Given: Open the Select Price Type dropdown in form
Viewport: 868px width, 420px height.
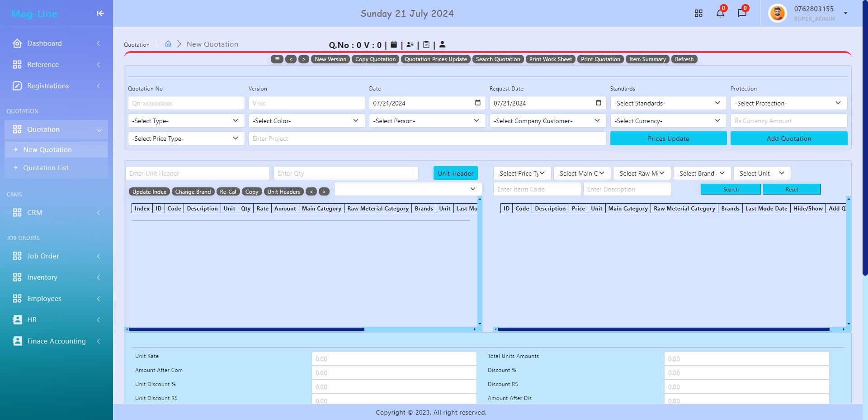Looking at the screenshot, I should [185, 138].
